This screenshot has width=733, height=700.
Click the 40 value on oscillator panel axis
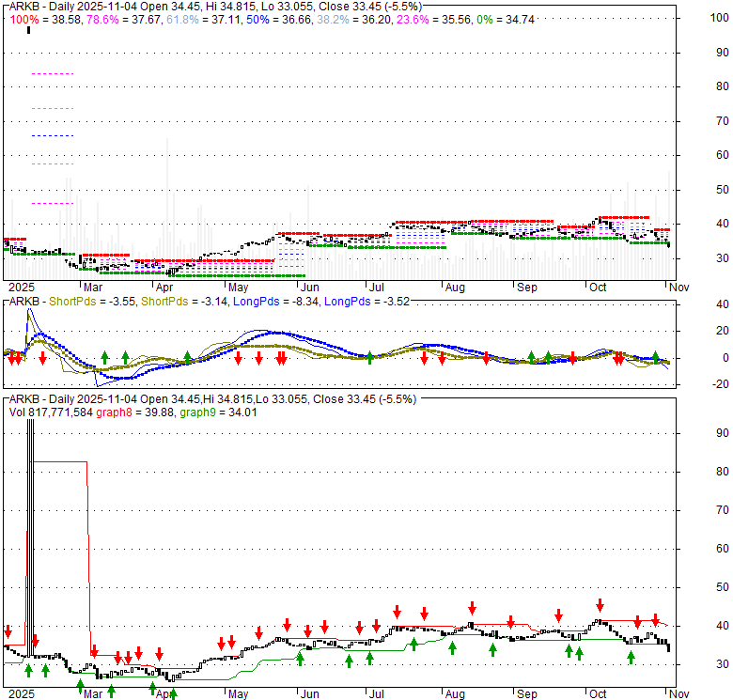click(723, 304)
